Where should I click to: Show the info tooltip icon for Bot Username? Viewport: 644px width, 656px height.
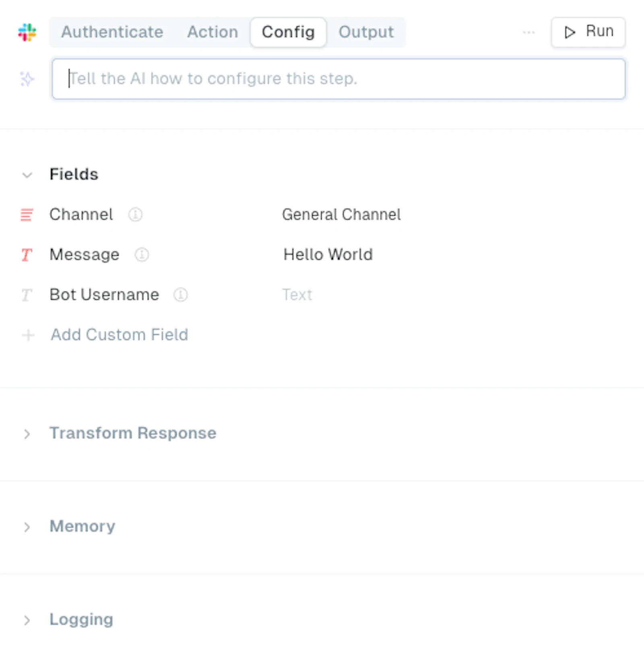[x=181, y=295]
